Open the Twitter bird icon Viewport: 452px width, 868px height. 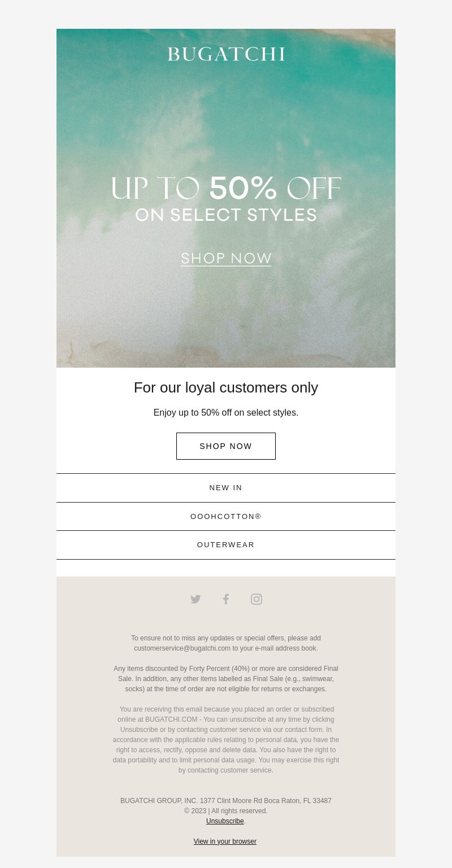point(195,599)
